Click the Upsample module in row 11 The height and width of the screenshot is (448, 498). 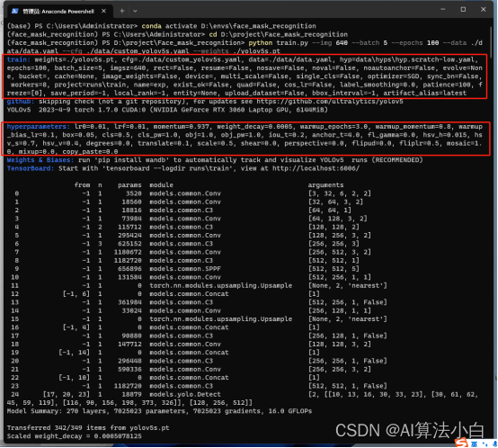221,286
